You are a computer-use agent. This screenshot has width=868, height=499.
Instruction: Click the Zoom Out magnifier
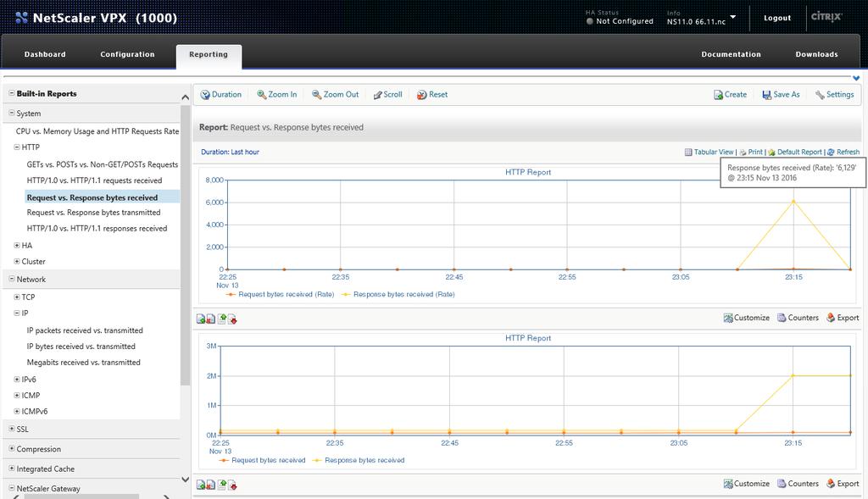(x=317, y=95)
